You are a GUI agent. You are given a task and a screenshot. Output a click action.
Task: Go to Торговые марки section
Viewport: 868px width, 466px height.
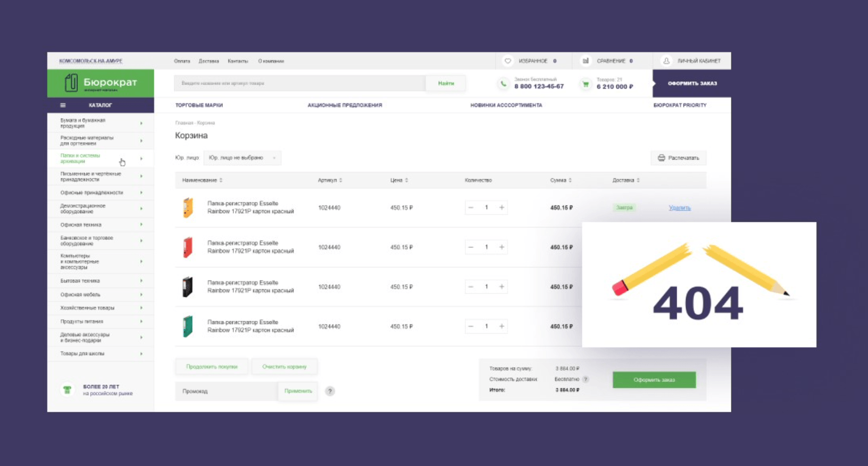coord(199,105)
